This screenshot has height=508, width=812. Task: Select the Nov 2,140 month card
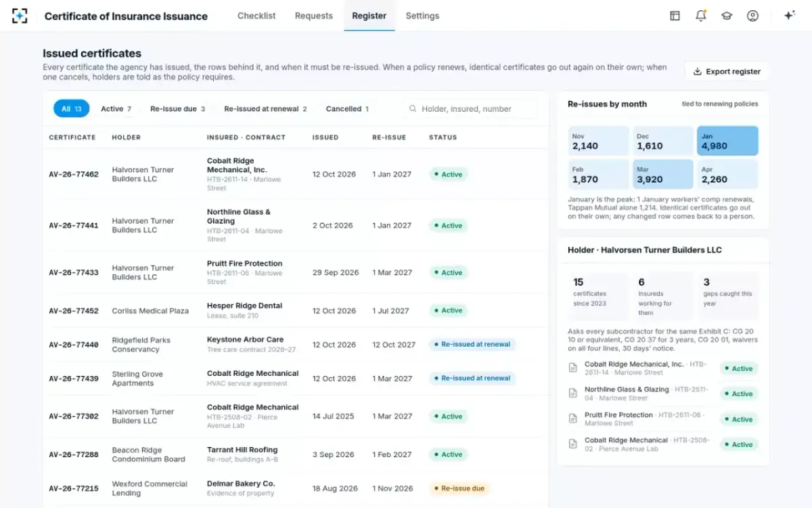pos(599,141)
